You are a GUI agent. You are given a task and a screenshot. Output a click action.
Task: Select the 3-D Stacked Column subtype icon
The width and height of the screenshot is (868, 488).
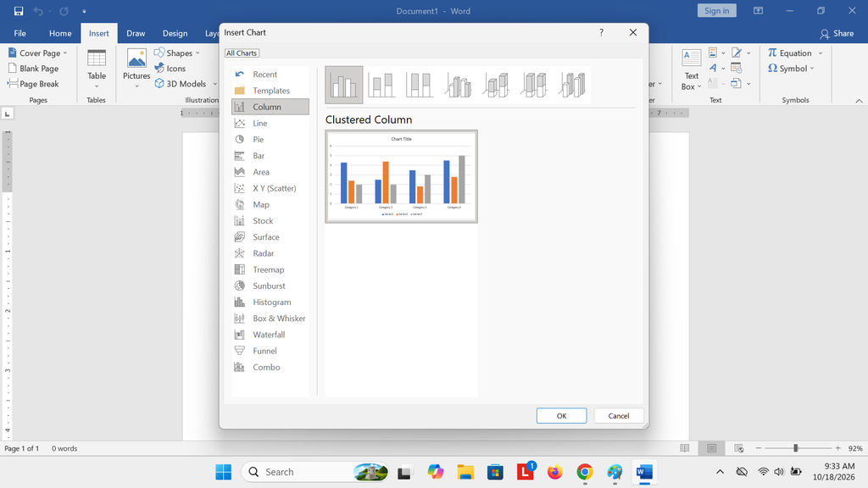[x=496, y=86]
